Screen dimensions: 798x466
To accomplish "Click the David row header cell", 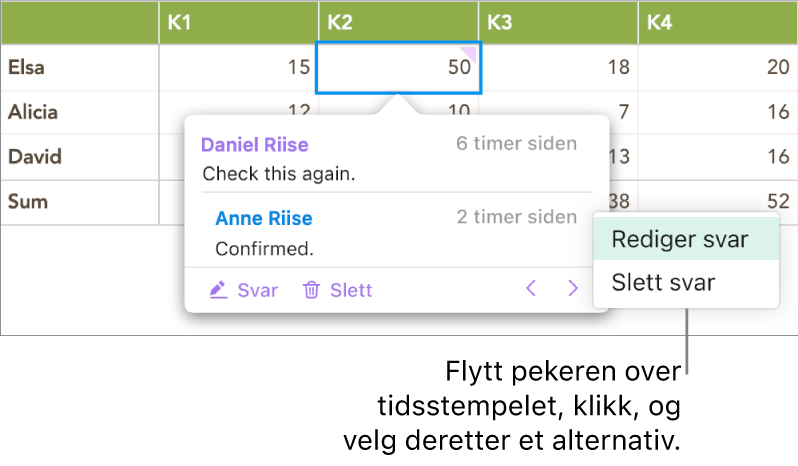I will [x=79, y=157].
